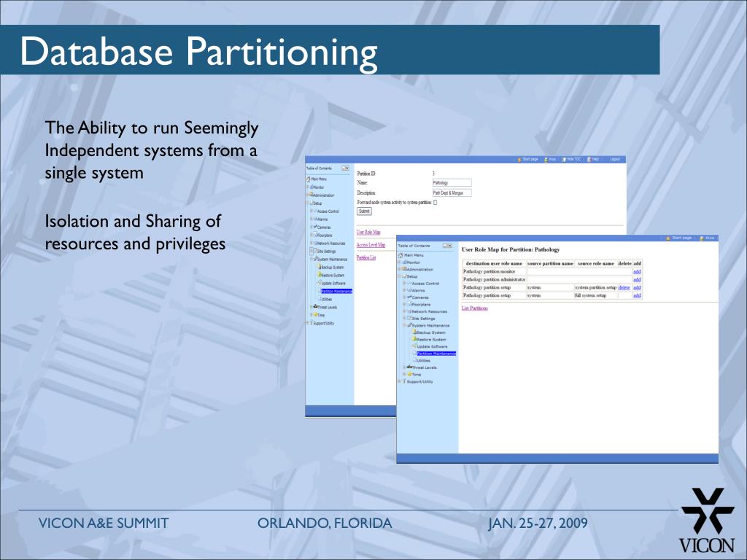Click the Description field containing Path Dept & Morgue
Viewport: 747px width, 560px height.
click(x=452, y=192)
